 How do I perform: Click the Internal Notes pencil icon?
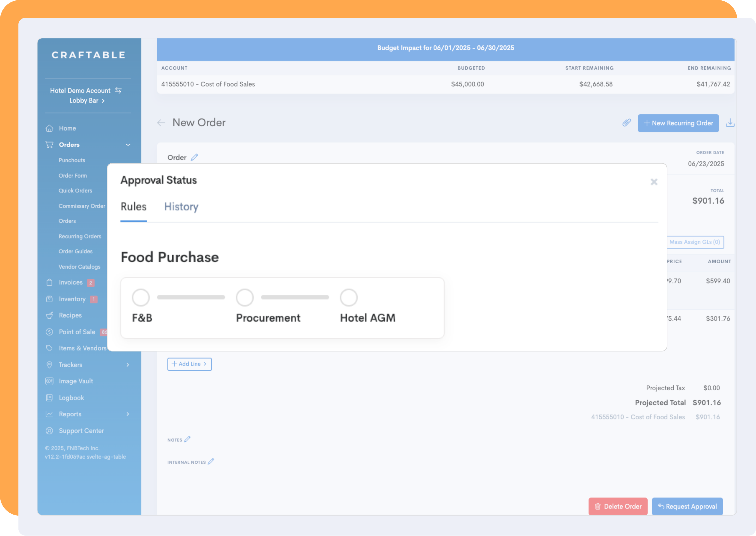[x=211, y=461]
